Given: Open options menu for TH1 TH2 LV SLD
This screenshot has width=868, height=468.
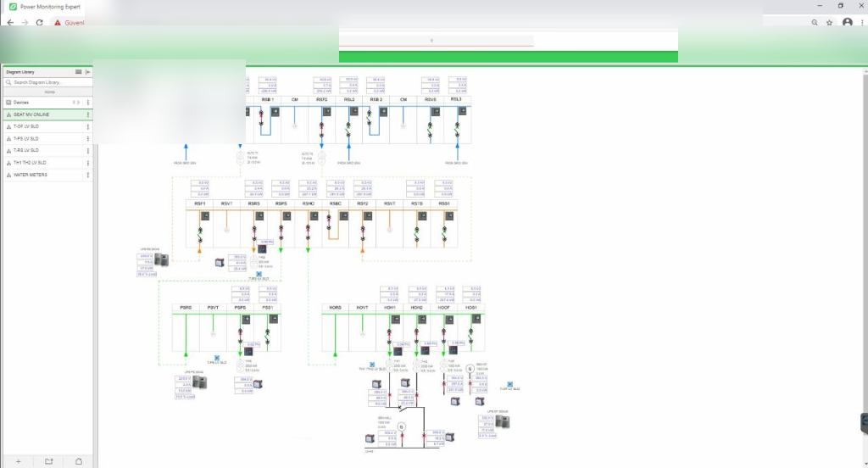Looking at the screenshot, I should 88,163.
